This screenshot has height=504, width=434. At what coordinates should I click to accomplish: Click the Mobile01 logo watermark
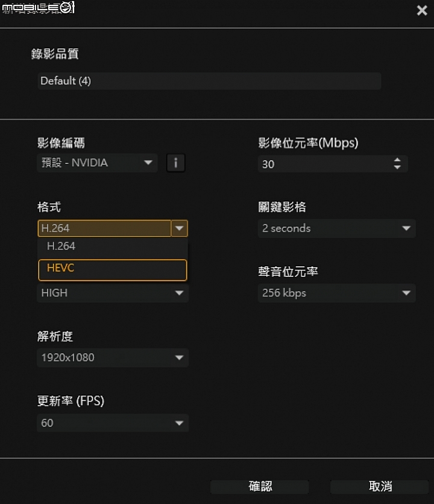pos(39,8)
